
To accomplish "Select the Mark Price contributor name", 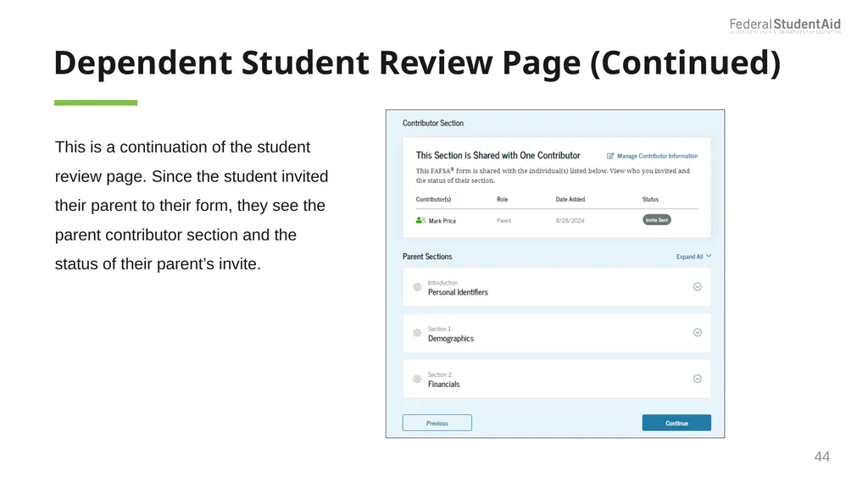I will (x=442, y=221).
